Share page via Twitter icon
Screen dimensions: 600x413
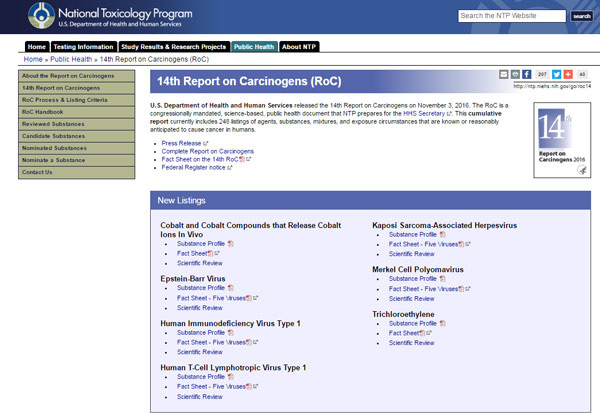coord(557,75)
